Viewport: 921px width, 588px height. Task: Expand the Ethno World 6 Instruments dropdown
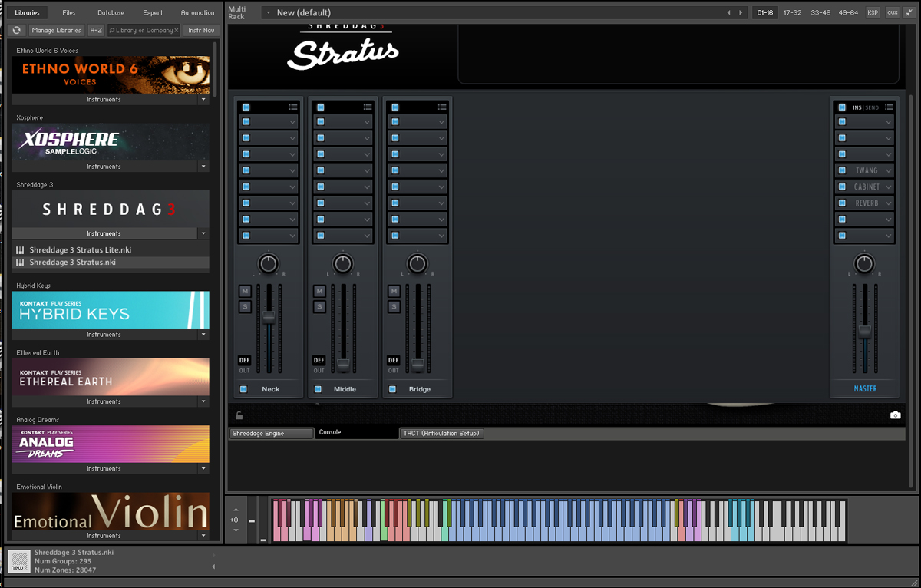click(203, 100)
